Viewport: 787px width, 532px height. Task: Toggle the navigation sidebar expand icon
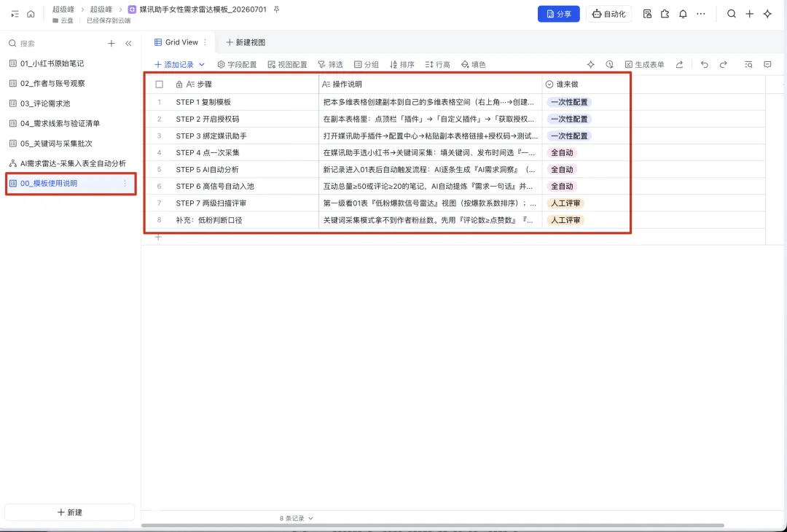(15, 14)
